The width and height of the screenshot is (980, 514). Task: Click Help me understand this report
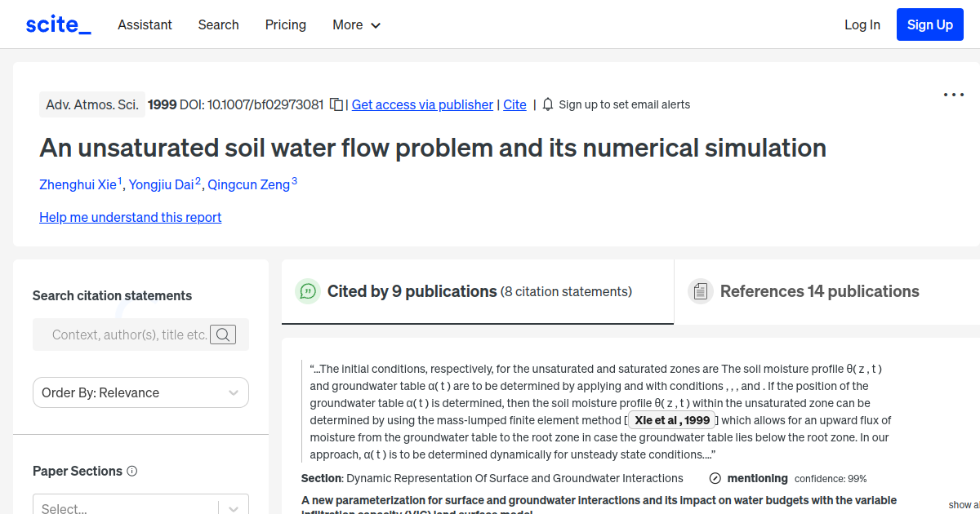coord(130,217)
